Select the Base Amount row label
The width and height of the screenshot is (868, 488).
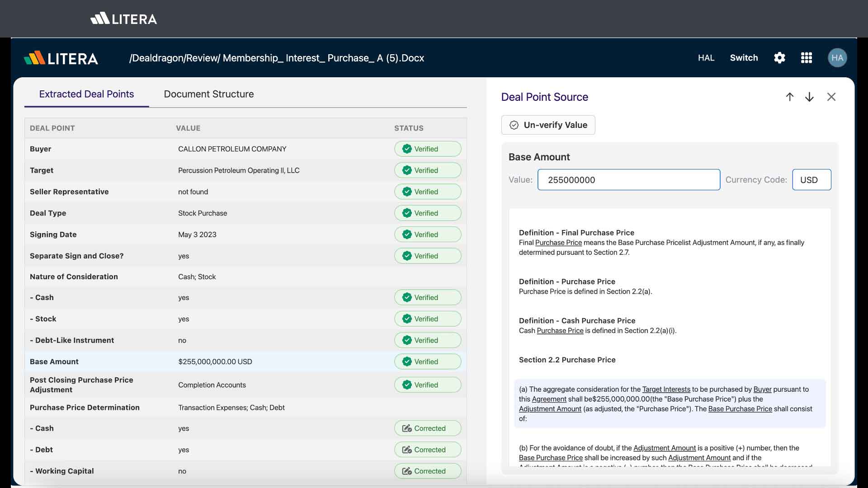coord(54,361)
